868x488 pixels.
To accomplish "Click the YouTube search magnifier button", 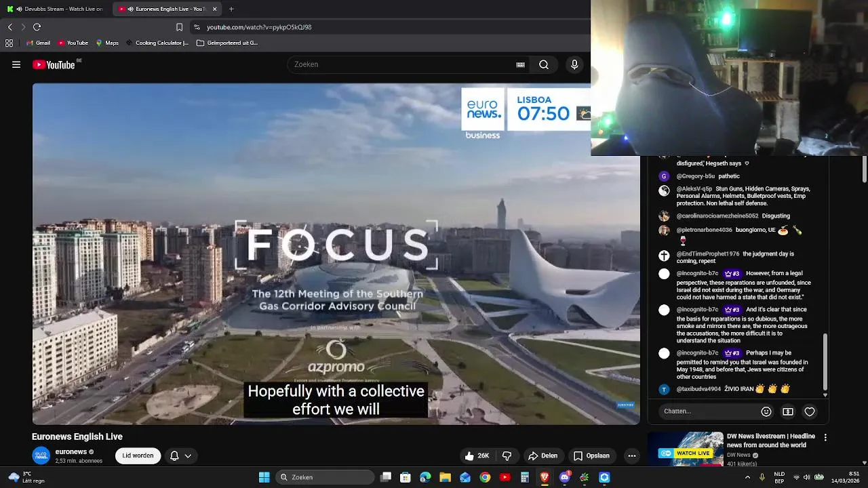I will (544, 64).
